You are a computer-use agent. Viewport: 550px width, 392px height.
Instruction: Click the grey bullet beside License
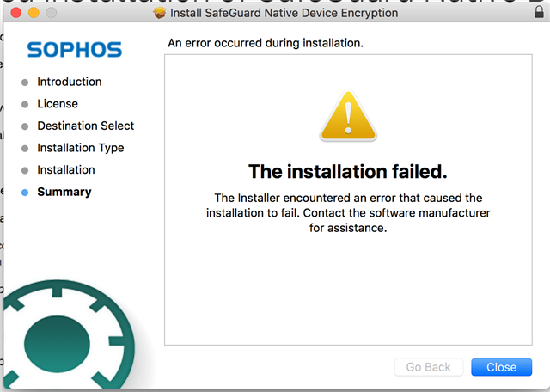(x=25, y=105)
